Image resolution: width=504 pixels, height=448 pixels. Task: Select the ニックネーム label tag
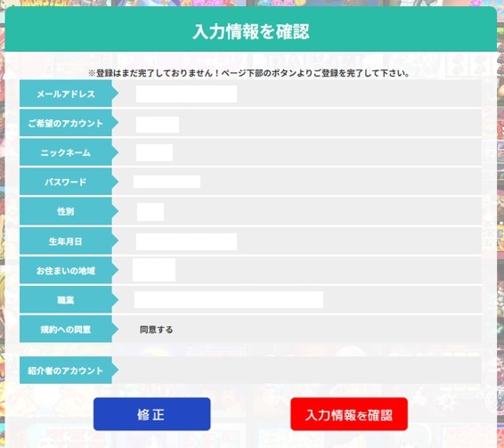(x=69, y=152)
